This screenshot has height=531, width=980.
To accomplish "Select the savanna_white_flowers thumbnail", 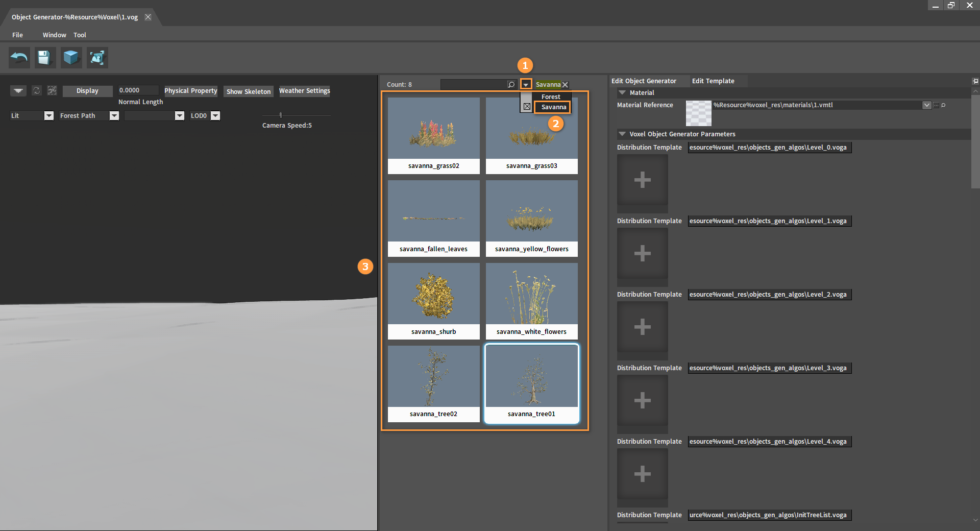I will pyautogui.click(x=531, y=301).
